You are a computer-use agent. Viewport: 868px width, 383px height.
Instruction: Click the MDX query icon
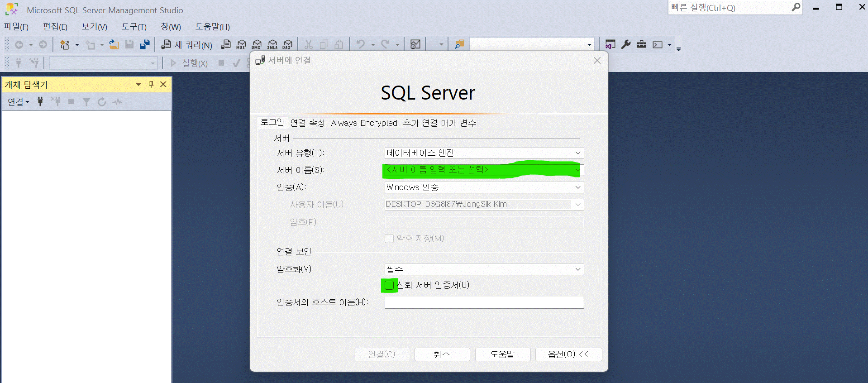coord(241,44)
